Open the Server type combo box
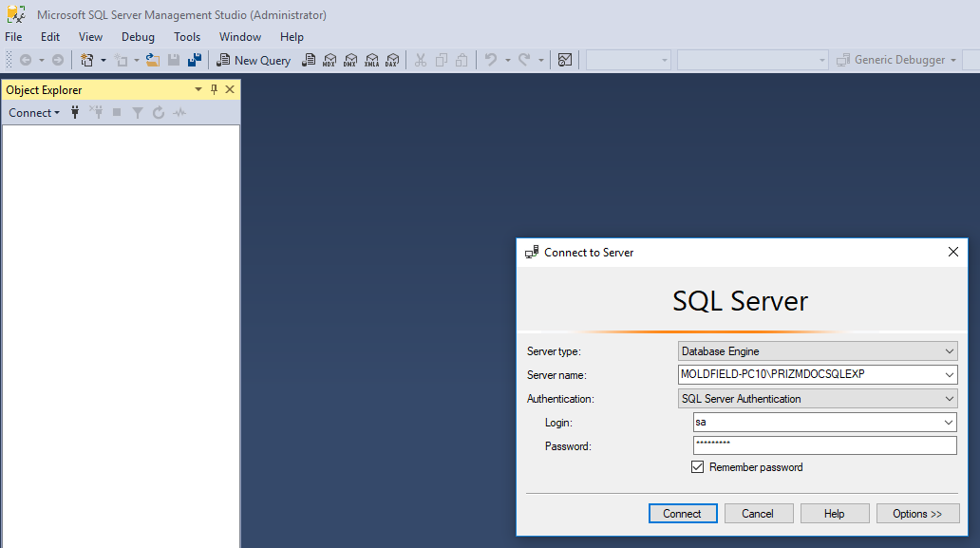The image size is (980, 548). click(x=818, y=351)
